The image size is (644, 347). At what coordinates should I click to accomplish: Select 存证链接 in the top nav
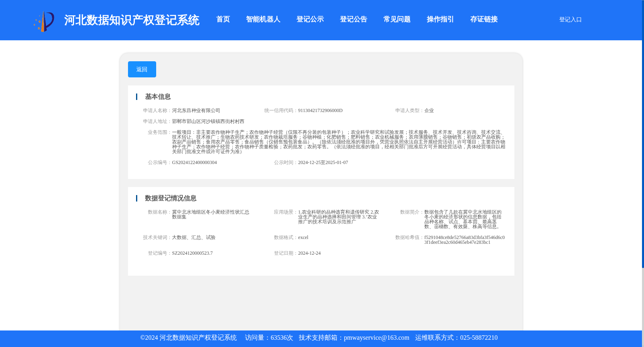click(x=484, y=19)
